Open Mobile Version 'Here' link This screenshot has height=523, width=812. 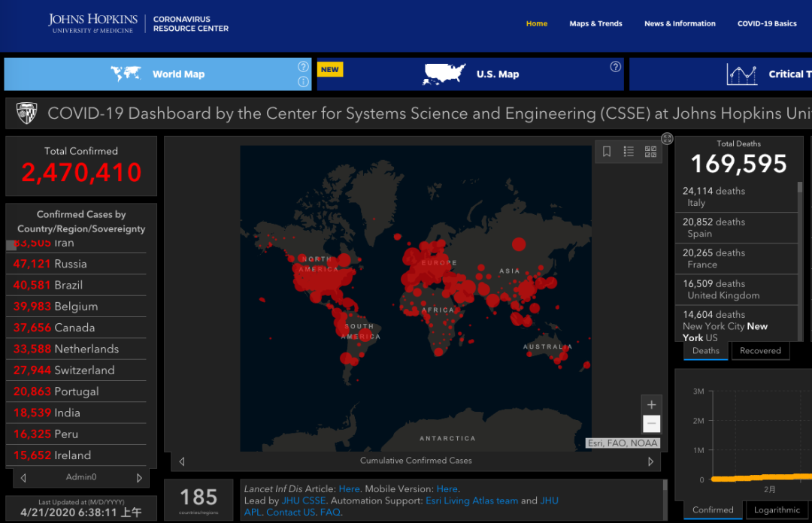[x=447, y=489]
